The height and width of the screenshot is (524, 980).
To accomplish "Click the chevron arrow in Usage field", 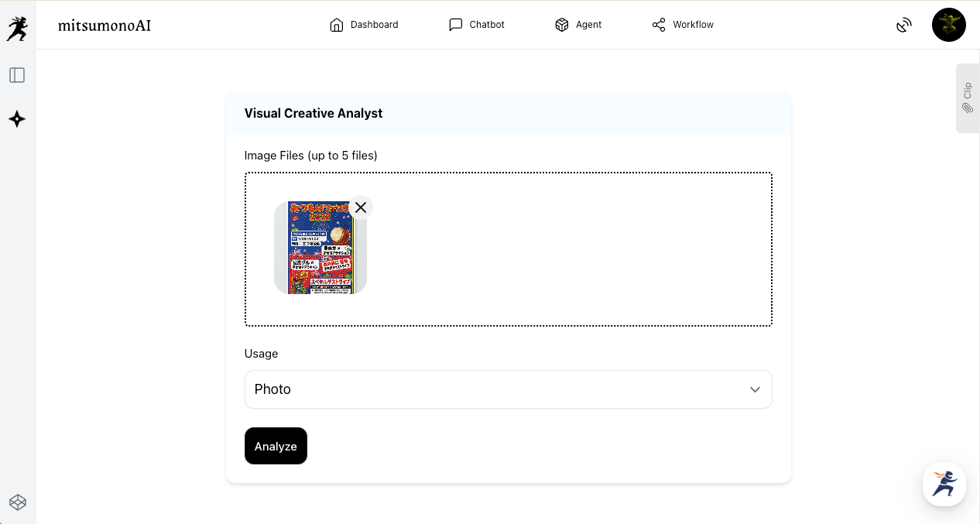I will click(755, 389).
